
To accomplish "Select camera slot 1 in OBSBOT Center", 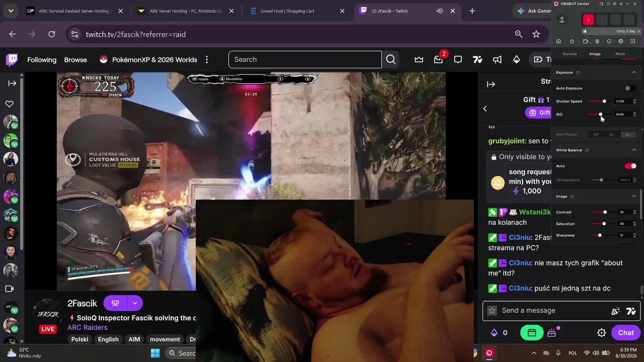I will tap(588, 20).
